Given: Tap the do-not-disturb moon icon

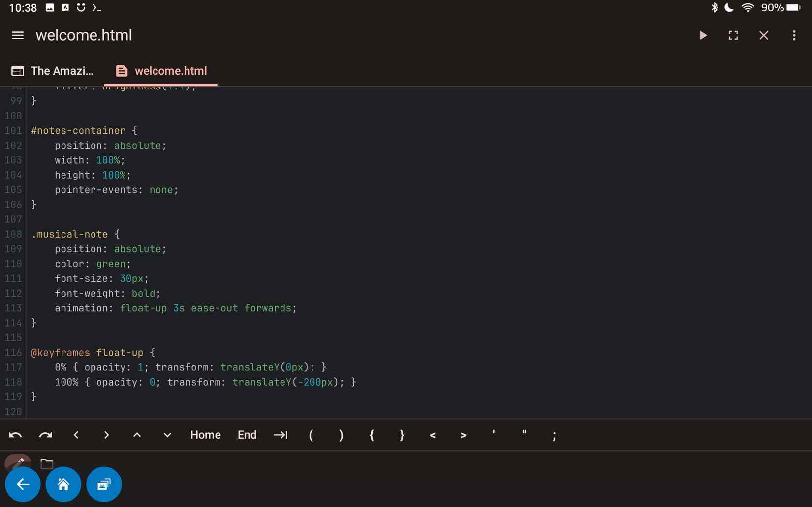Looking at the screenshot, I should click(729, 7).
